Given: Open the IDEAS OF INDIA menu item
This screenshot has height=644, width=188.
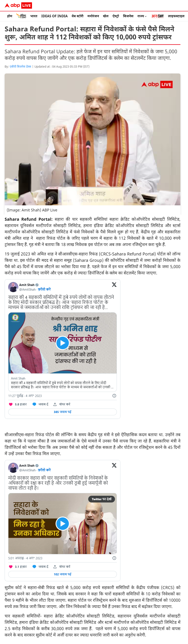Looking at the screenshot, I should (54, 16).
